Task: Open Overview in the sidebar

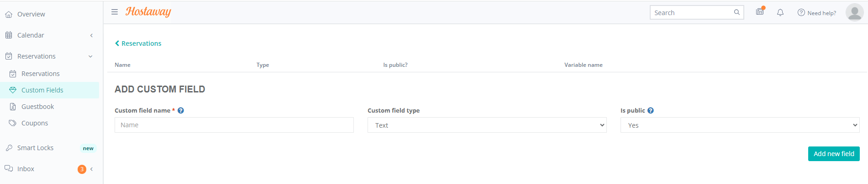Action: pyautogui.click(x=31, y=14)
